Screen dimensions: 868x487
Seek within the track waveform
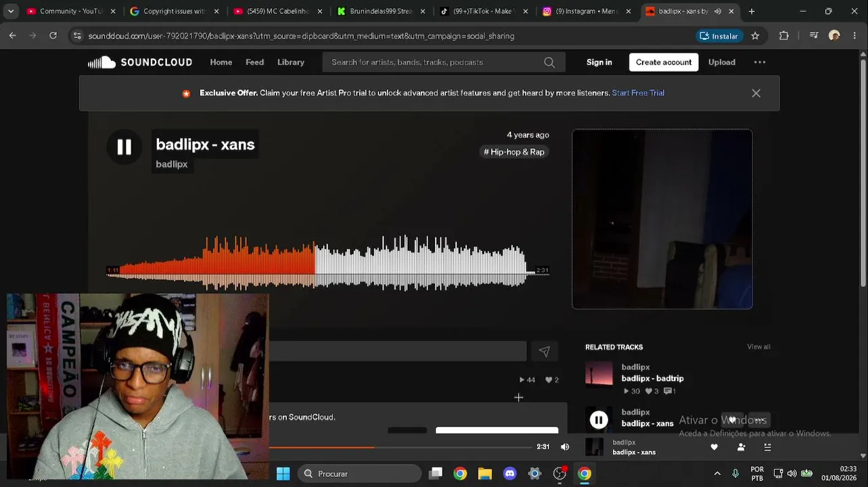[327, 264]
